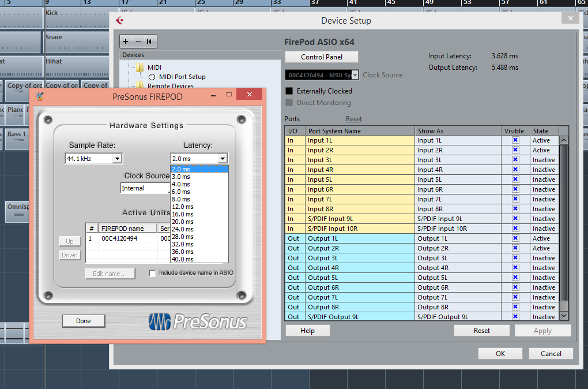The height and width of the screenshot is (389, 588).
Task: Click the Visible column header
Action: (514, 130)
